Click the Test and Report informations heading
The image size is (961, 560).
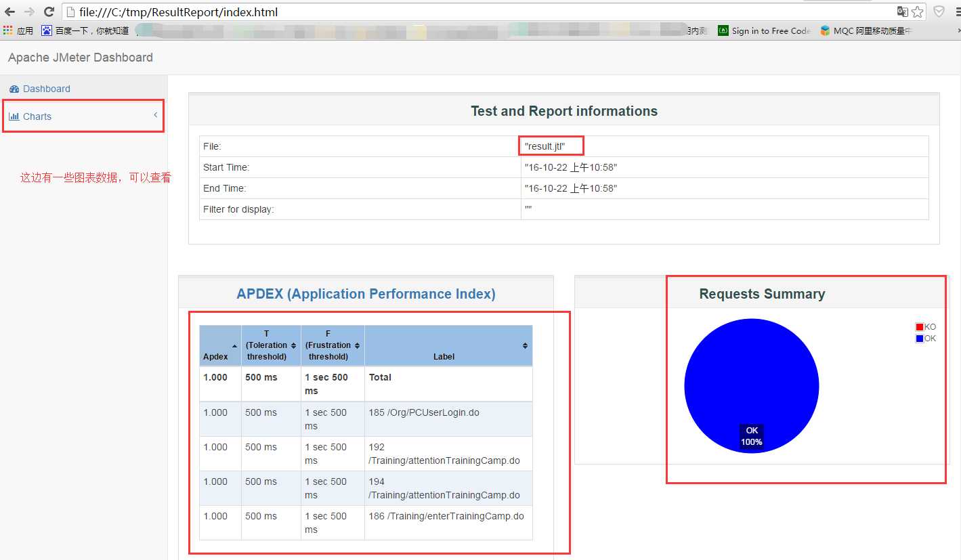pyautogui.click(x=564, y=111)
